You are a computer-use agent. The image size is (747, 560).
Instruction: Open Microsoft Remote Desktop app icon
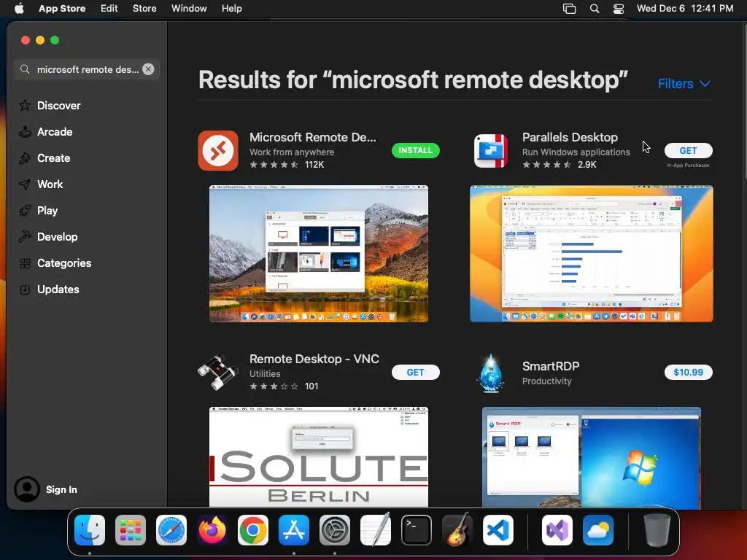click(x=218, y=150)
